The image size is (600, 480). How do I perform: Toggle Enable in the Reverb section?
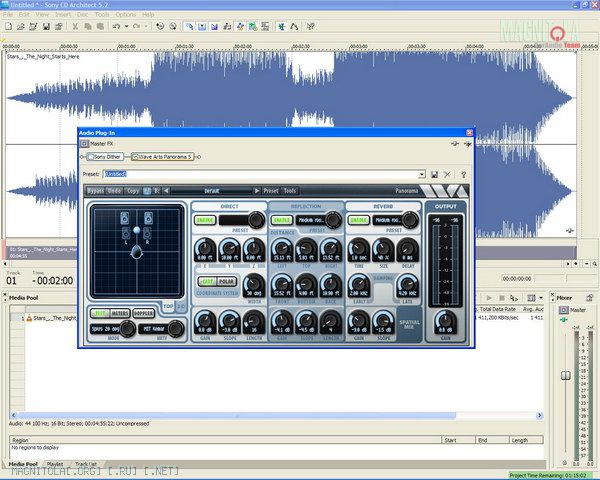359,220
